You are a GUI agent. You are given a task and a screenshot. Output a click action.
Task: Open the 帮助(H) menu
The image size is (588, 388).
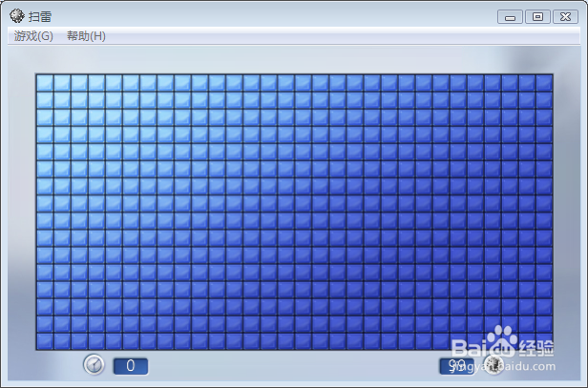pyautogui.click(x=86, y=36)
